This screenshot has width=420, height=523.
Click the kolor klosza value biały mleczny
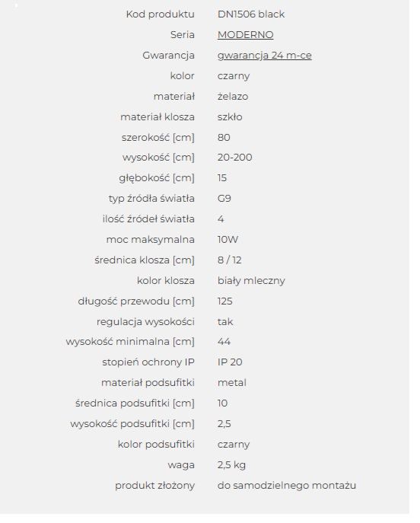(251, 281)
